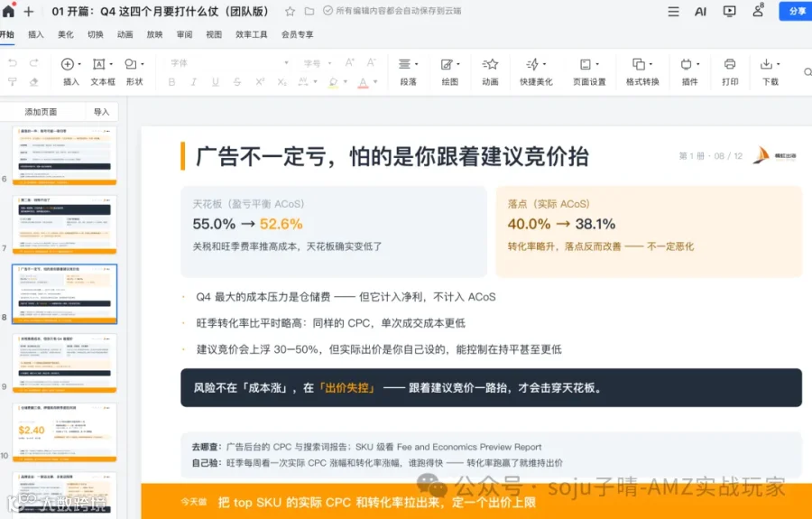Screen dimensions: 812x519
Task: Open the outline list menu icon
Action: point(673,12)
